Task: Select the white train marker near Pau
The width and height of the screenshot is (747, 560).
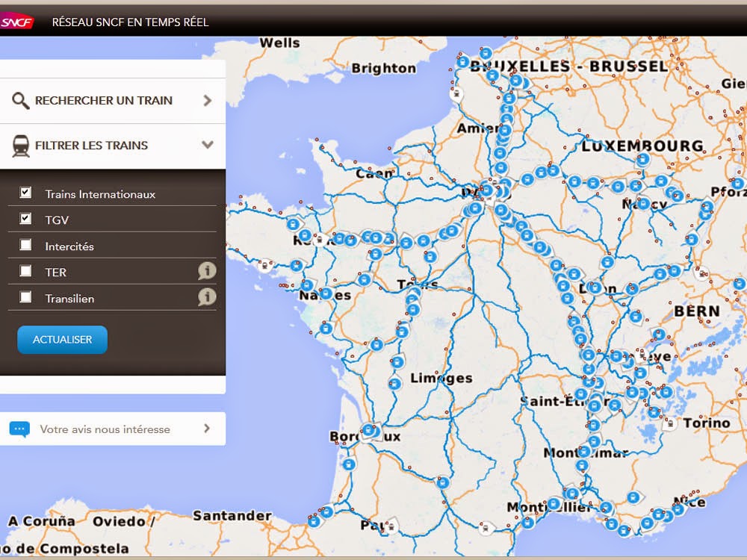Action: click(x=391, y=526)
